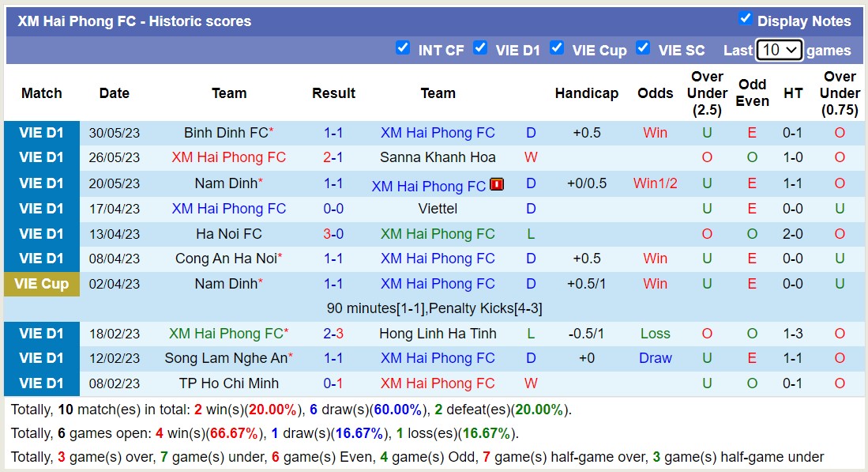Uncheck the VIE Cup checkbox
Image resolution: width=868 pixels, height=472 pixels.
(x=557, y=47)
